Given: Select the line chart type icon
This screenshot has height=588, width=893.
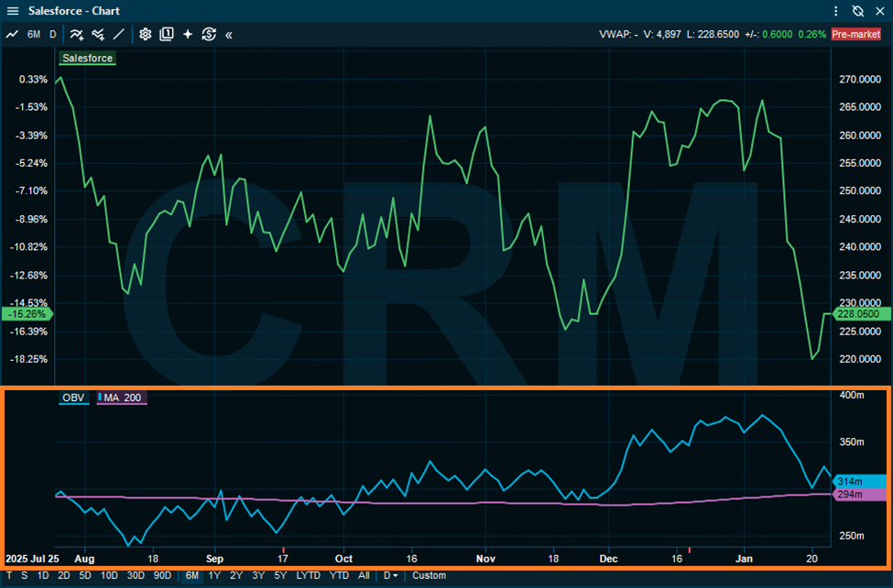Looking at the screenshot, I should click(x=12, y=34).
